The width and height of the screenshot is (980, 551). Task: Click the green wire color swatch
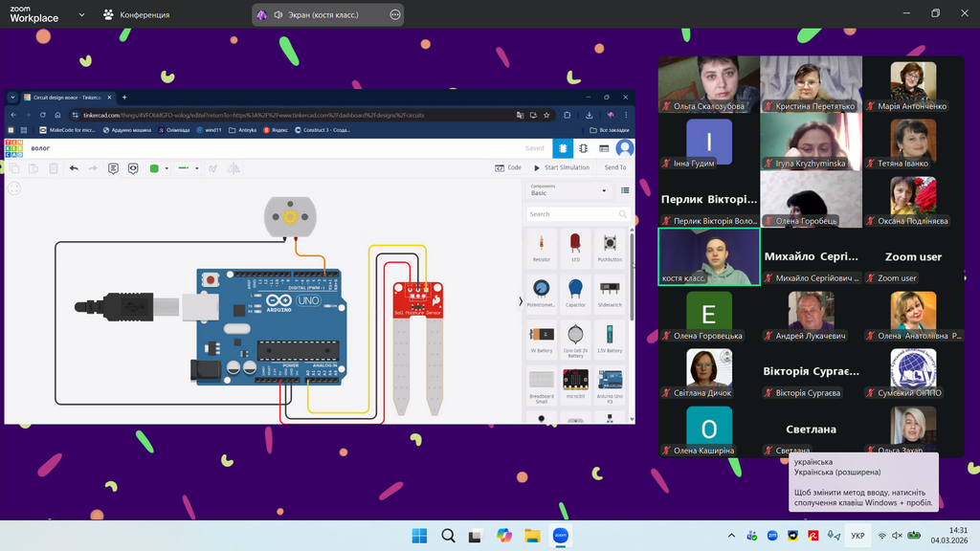[x=153, y=168]
